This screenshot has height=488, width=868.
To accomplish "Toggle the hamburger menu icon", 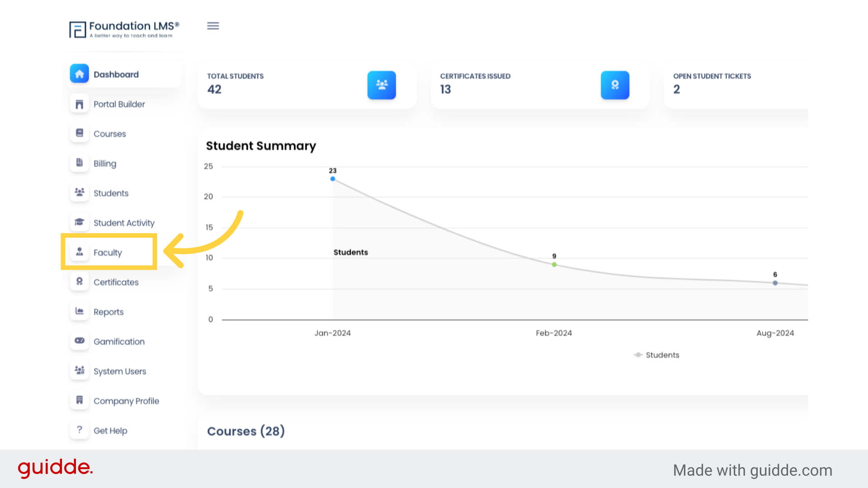I will pyautogui.click(x=213, y=26).
